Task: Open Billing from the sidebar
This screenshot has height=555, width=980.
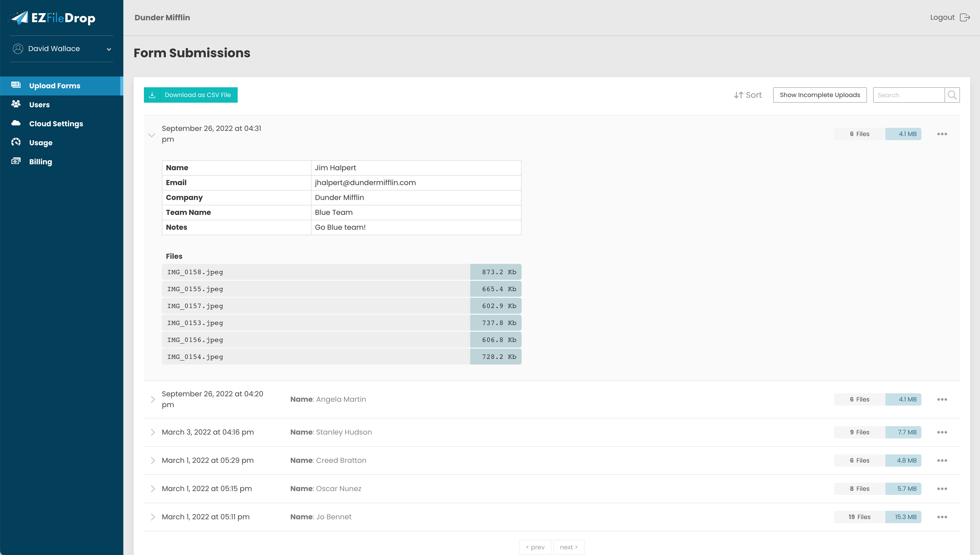Action: [16, 161]
